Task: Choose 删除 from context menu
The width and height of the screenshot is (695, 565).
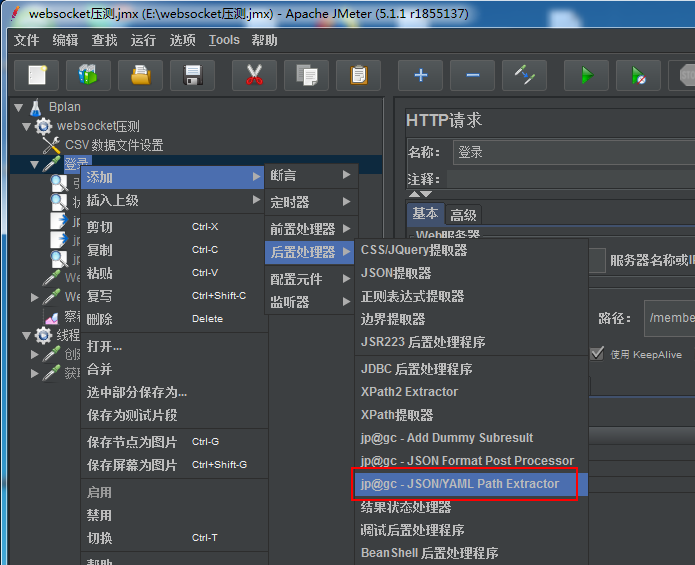Action: 173,319
